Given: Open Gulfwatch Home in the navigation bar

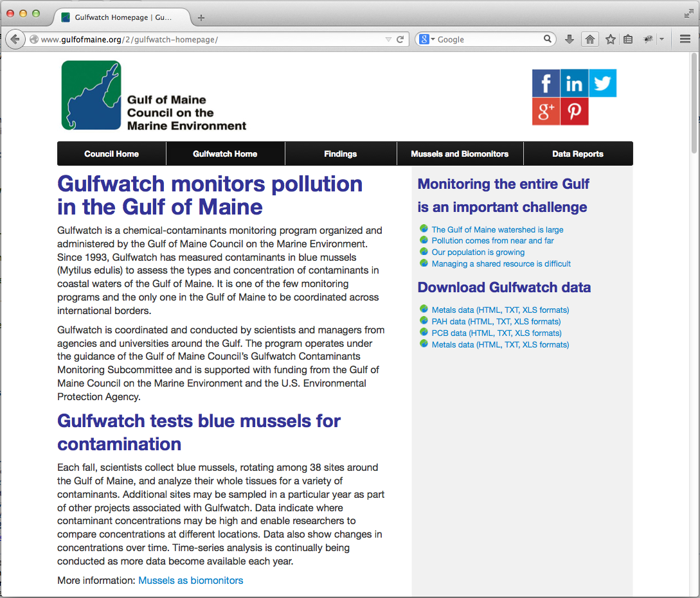Looking at the screenshot, I should pyautogui.click(x=225, y=154).
